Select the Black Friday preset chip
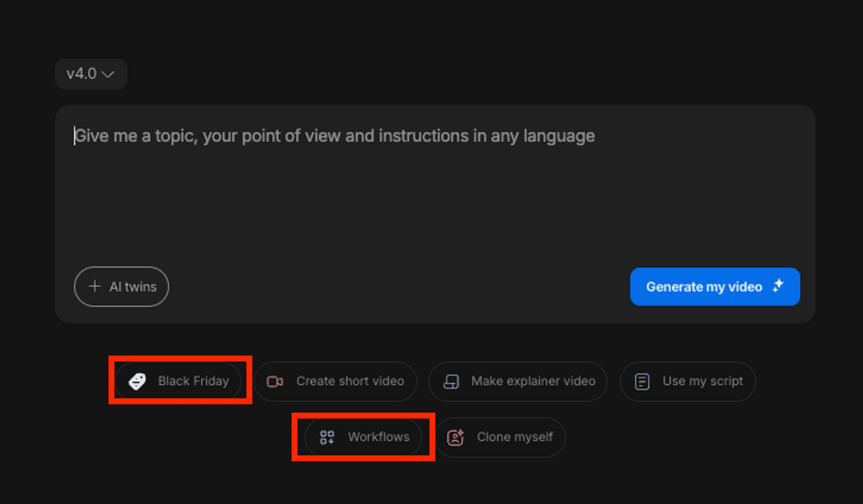The height and width of the screenshot is (504, 863). (193, 381)
